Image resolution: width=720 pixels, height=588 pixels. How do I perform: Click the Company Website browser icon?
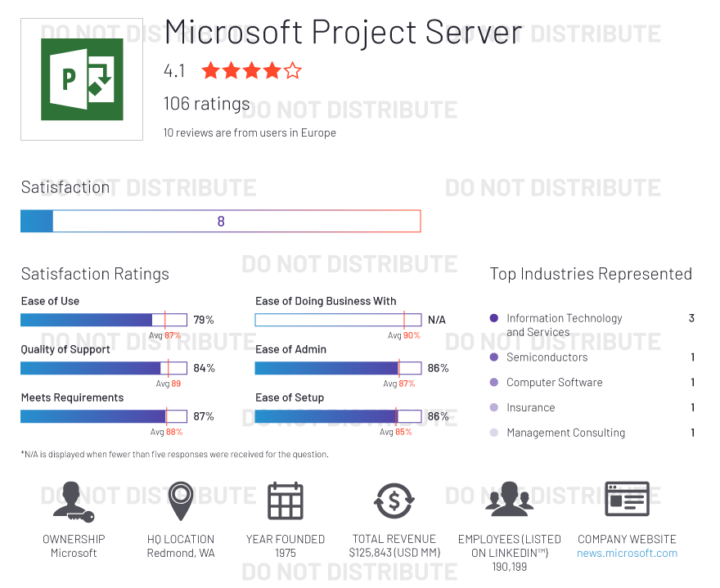(627, 500)
